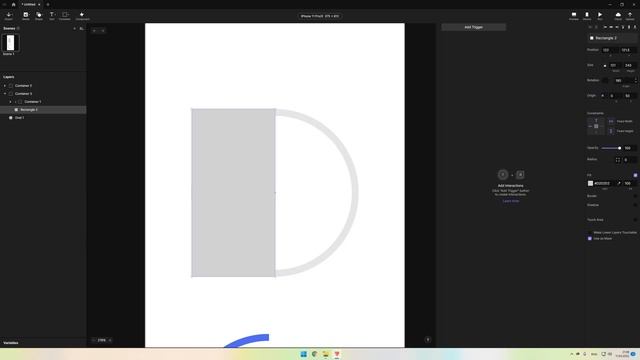Toggle the Fixed Height constraint
640x360 pixels.
click(611, 131)
